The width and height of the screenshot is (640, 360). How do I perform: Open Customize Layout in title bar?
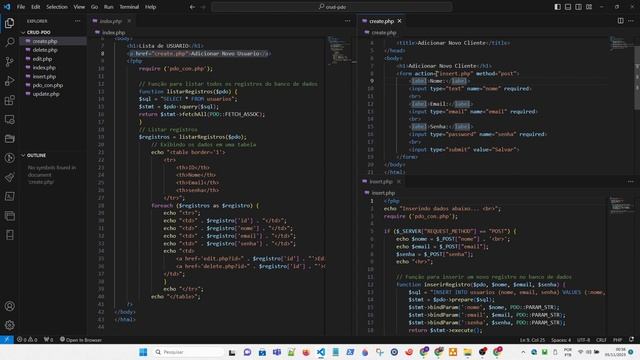pos(589,7)
